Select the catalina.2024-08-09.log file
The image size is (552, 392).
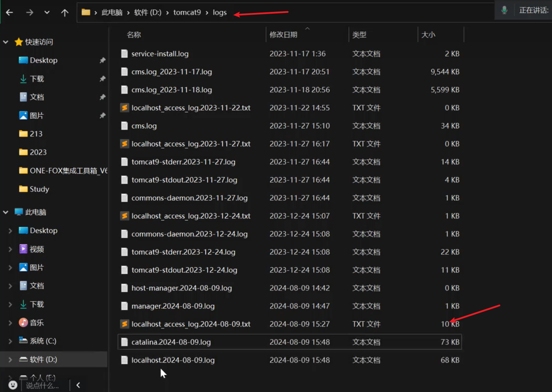point(171,342)
